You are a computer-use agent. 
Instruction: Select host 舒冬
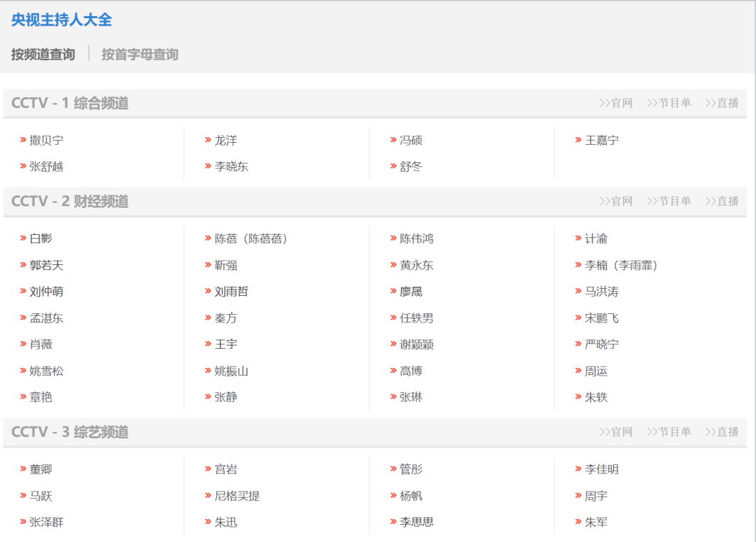pyautogui.click(x=411, y=166)
